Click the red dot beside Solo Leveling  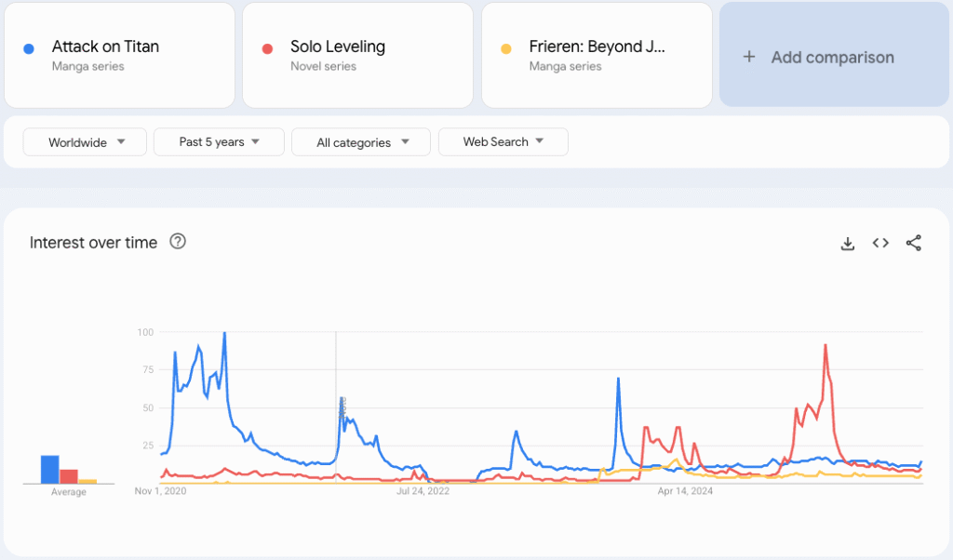coord(267,48)
